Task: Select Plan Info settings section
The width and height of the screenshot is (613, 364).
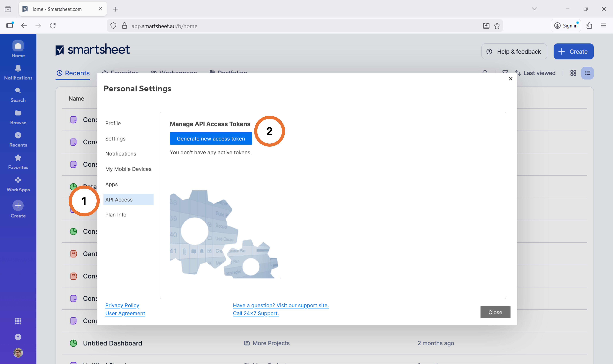Action: [x=116, y=215]
